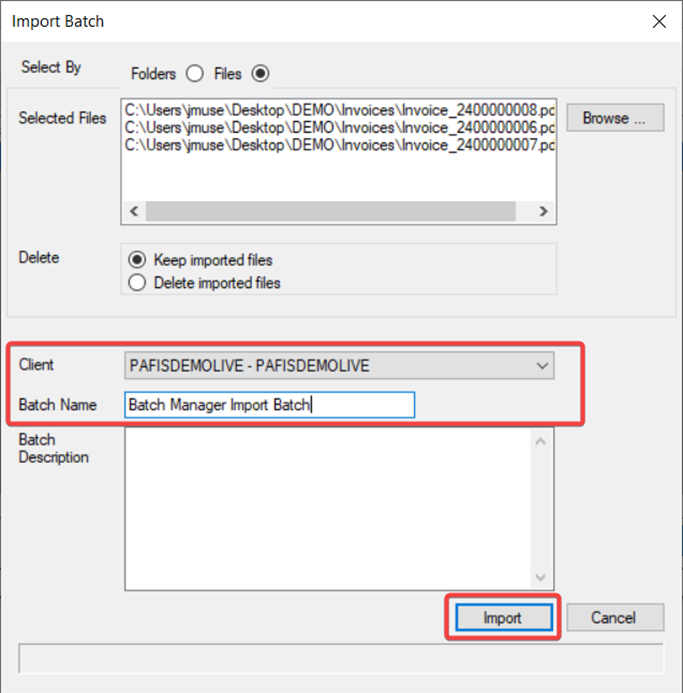Select Invoice_2400000008 file in list

[340, 109]
